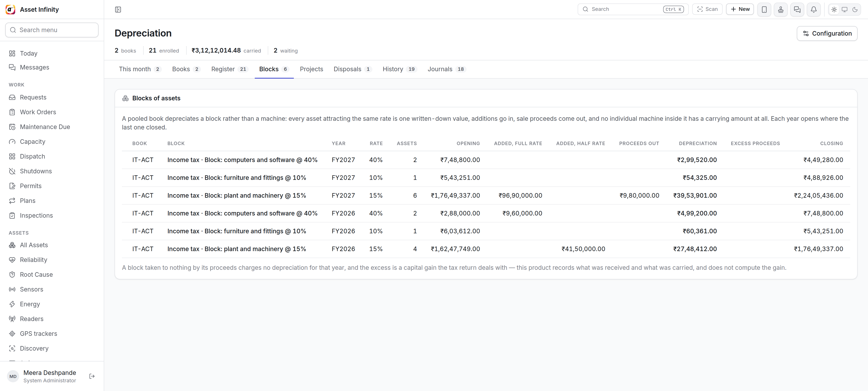
Task: Click half rate addition ₹41,50,000.00
Action: [x=583, y=249]
